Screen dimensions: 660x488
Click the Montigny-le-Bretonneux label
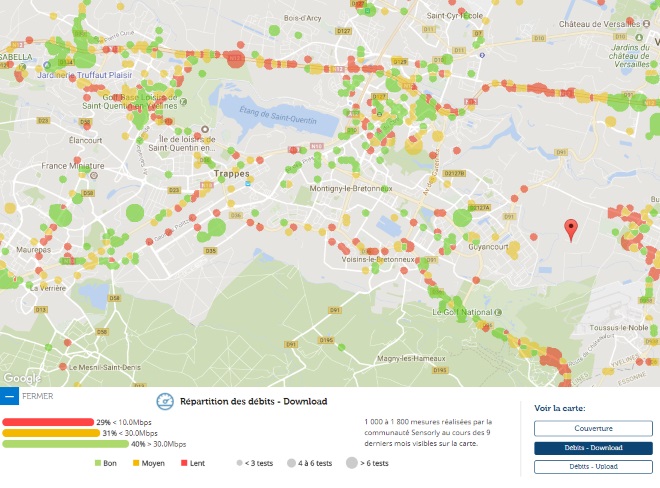point(351,188)
